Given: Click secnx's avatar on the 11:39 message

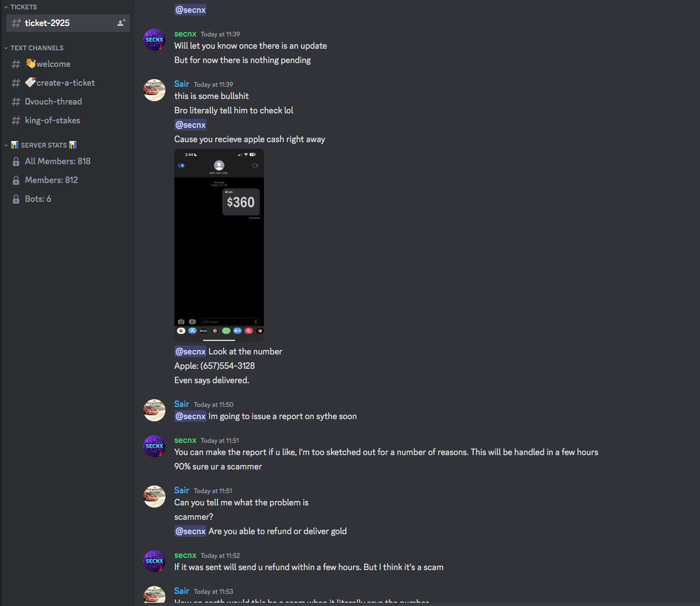Looking at the screenshot, I should click(x=154, y=40).
